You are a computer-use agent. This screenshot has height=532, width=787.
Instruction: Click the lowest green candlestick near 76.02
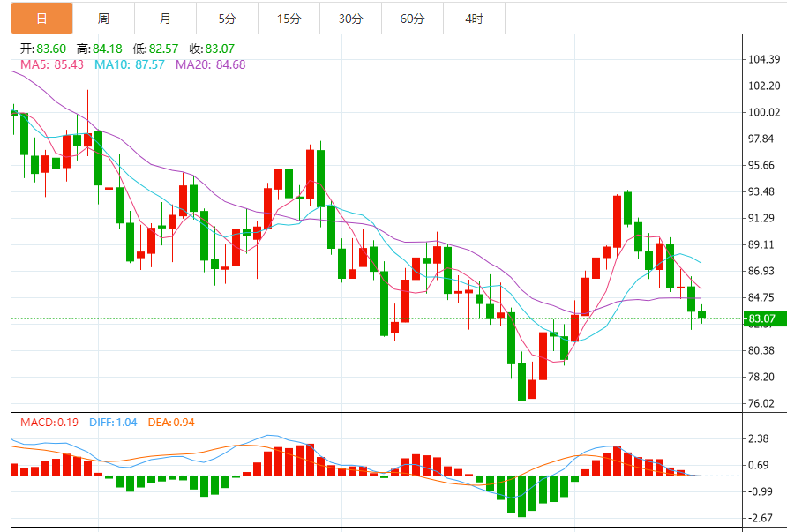(522, 381)
